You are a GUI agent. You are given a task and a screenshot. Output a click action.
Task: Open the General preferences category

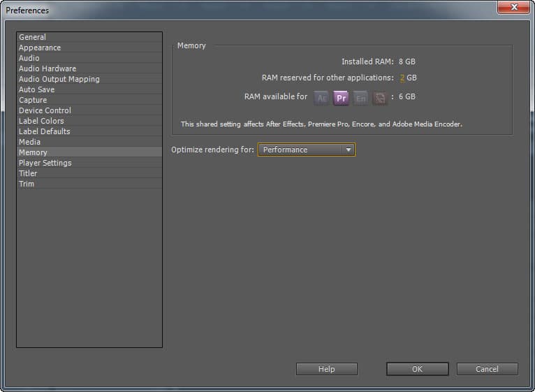pyautogui.click(x=89, y=37)
